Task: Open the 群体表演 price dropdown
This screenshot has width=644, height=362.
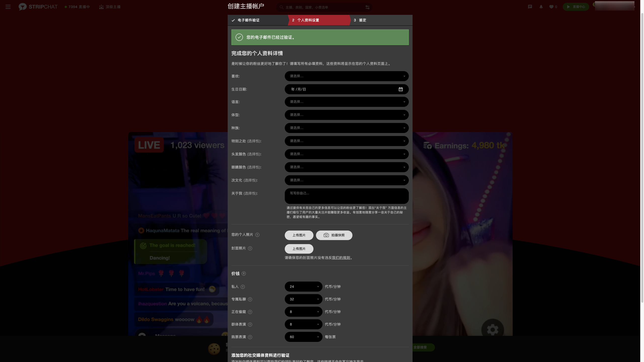Action: point(304,324)
